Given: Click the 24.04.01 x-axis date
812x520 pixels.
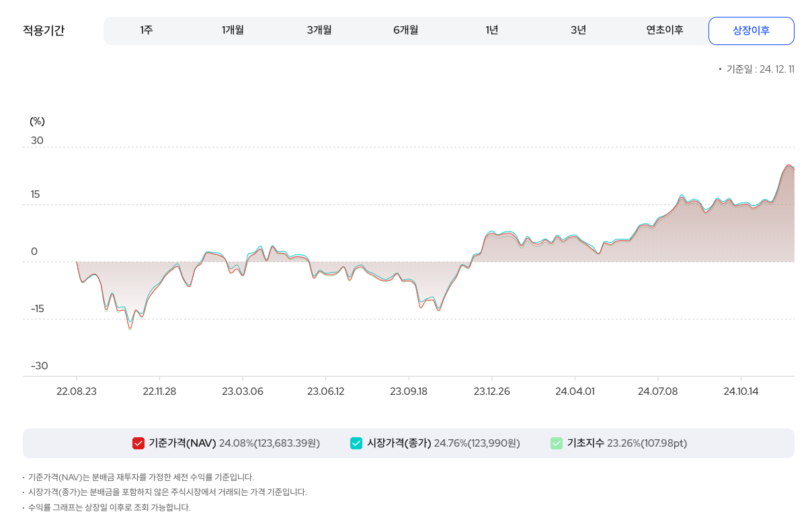Looking at the screenshot, I should coord(575,392).
